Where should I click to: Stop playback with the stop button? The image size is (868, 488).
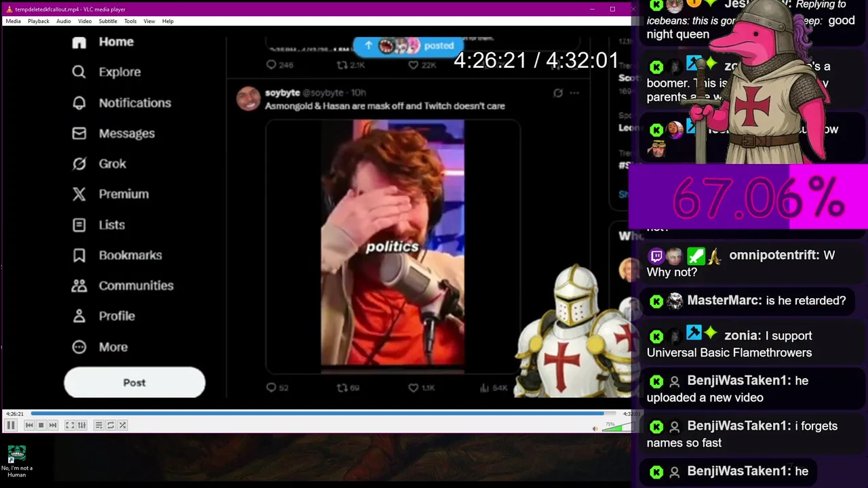[41, 425]
